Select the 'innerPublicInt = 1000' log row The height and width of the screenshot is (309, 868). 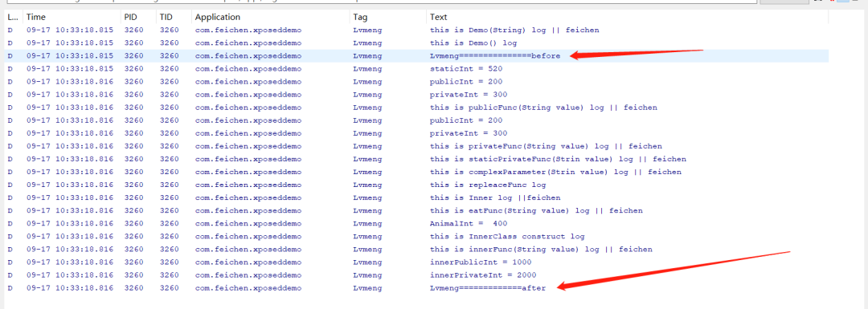pos(416,262)
